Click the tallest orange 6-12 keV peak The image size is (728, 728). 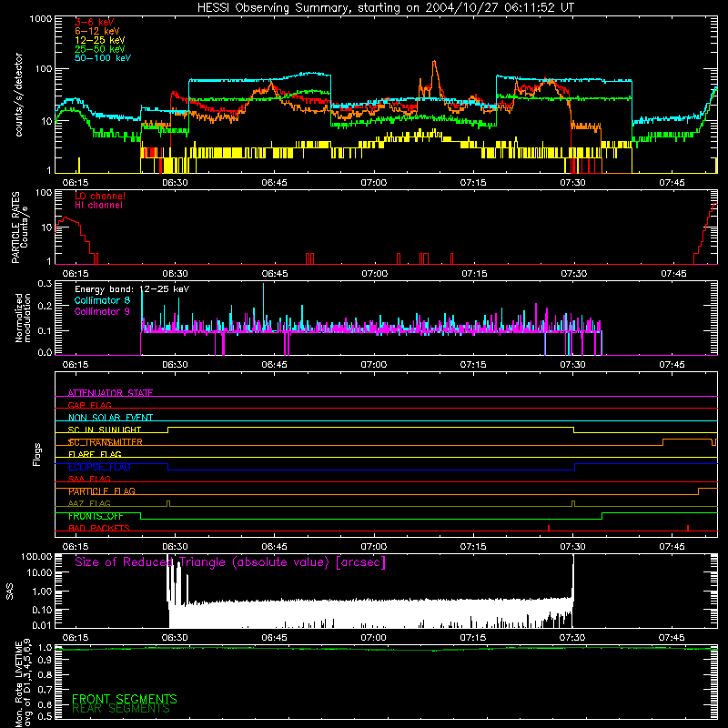click(434, 63)
